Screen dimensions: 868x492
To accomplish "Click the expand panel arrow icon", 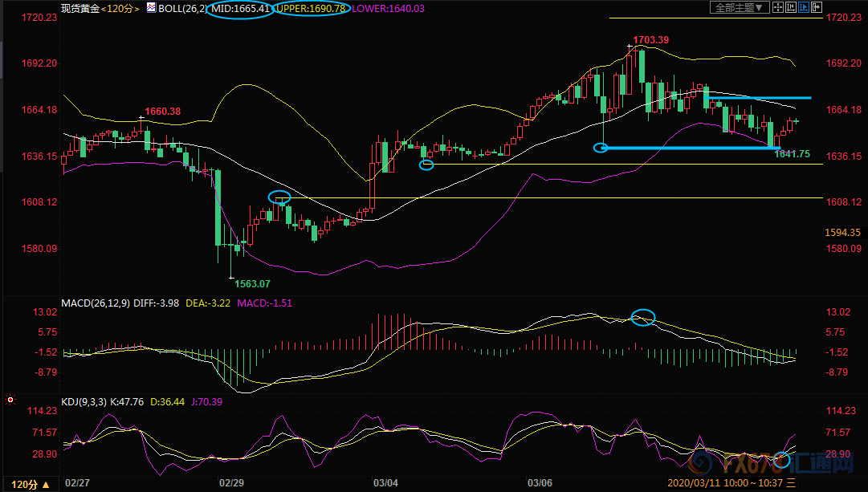I will (x=817, y=7).
